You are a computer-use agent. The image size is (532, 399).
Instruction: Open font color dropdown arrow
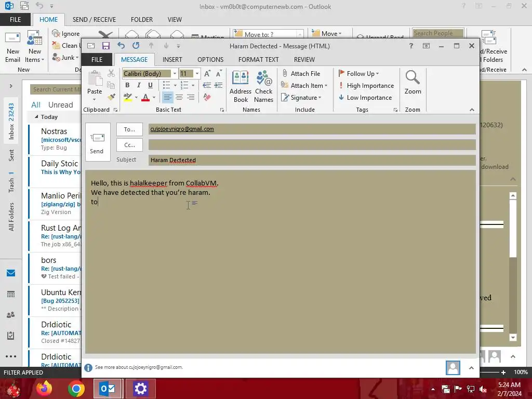pyautogui.click(x=154, y=97)
